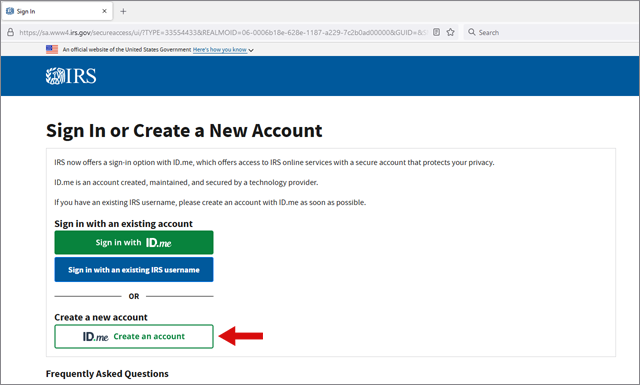640x385 pixels.
Task: Bookmark this page with the star icon
Action: click(x=451, y=32)
